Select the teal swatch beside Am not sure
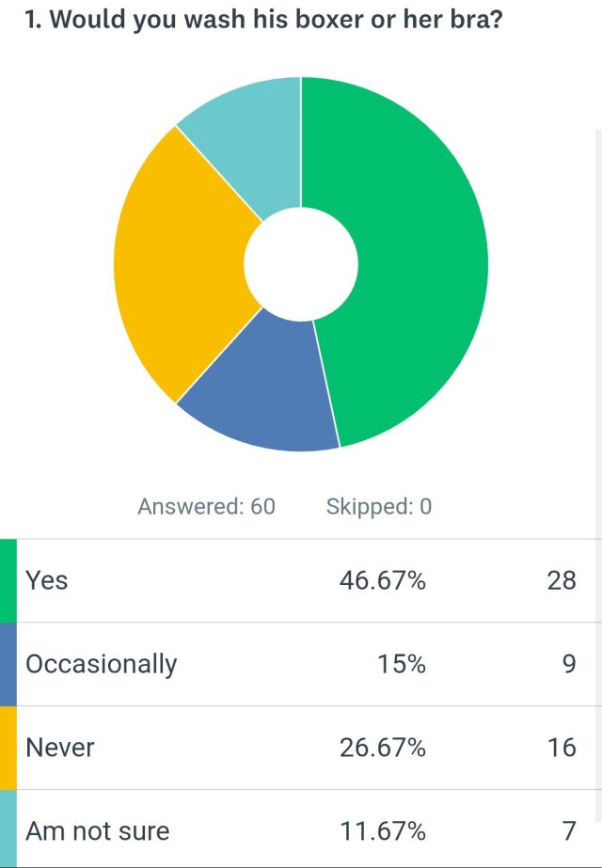602x868 pixels. tap(8, 829)
